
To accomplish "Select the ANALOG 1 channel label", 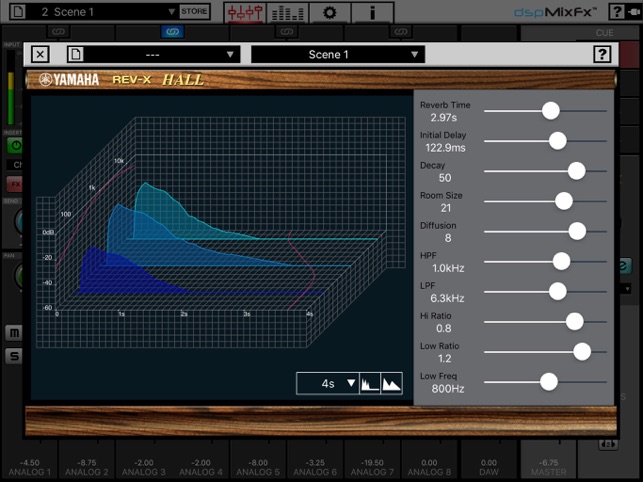I will 30,472.
